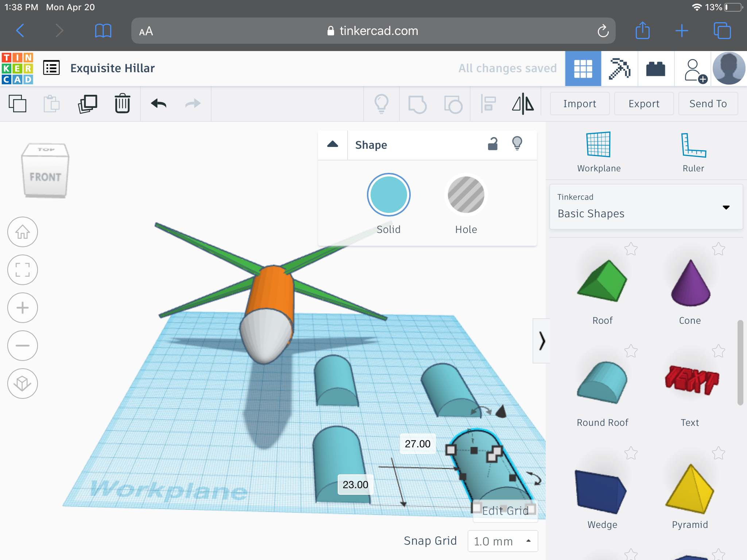Pick the Cone shape
The image size is (747, 560).
coord(690,283)
